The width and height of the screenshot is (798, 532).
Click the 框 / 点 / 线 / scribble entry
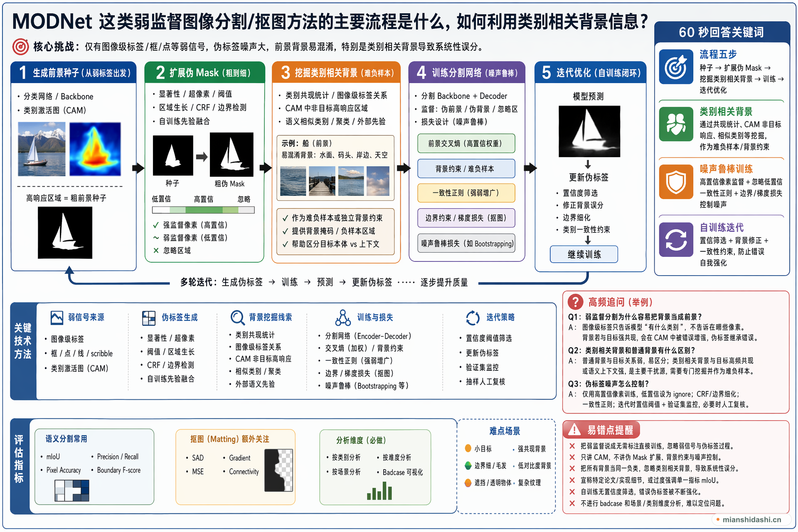[x=81, y=353]
